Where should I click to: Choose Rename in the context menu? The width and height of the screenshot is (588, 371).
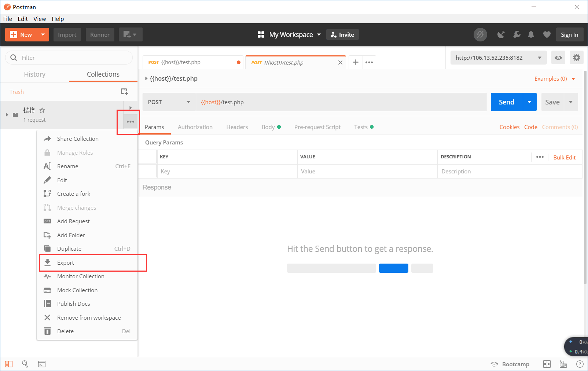(87, 166)
